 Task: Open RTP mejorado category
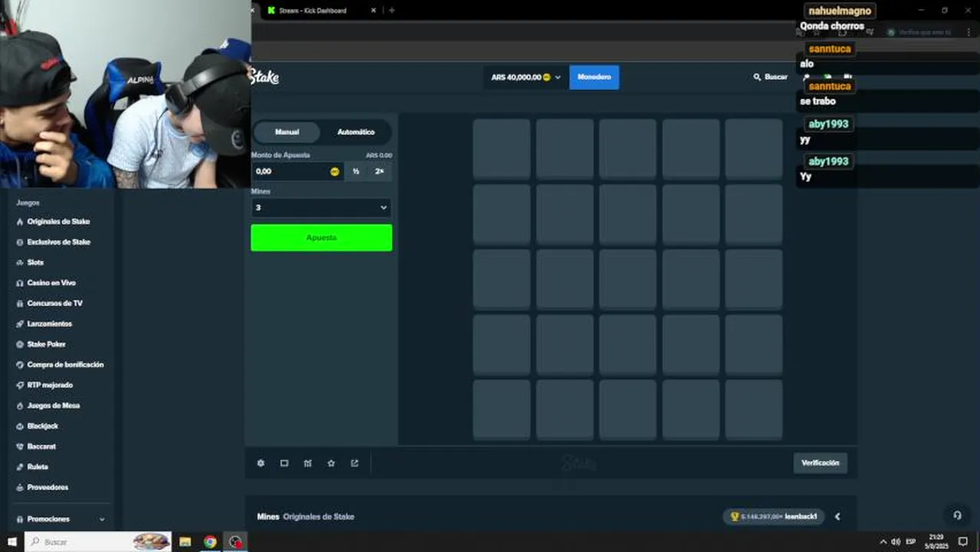click(x=50, y=386)
